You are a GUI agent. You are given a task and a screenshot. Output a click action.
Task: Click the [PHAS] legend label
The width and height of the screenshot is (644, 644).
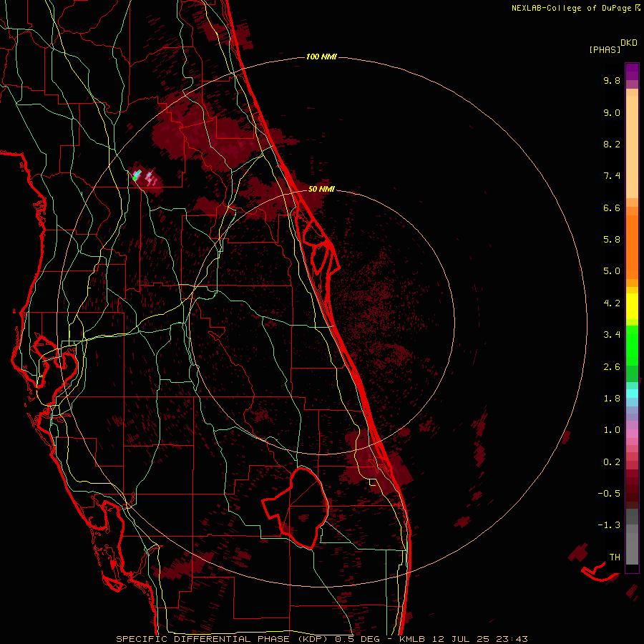click(x=605, y=50)
